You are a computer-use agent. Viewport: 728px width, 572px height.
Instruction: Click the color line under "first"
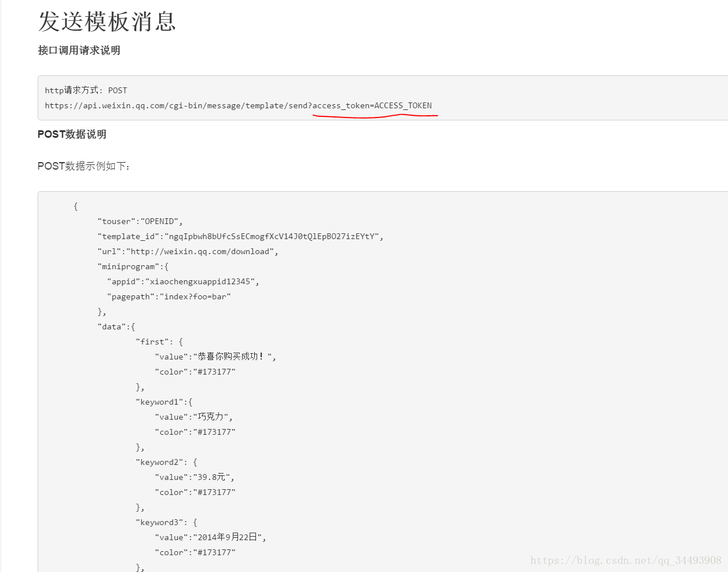click(x=195, y=372)
